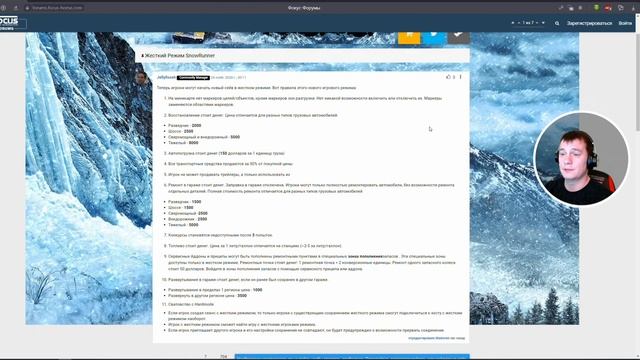Click the text 'Совместно с Hardmode'
This screenshot has width=640, height=360.
191,304
